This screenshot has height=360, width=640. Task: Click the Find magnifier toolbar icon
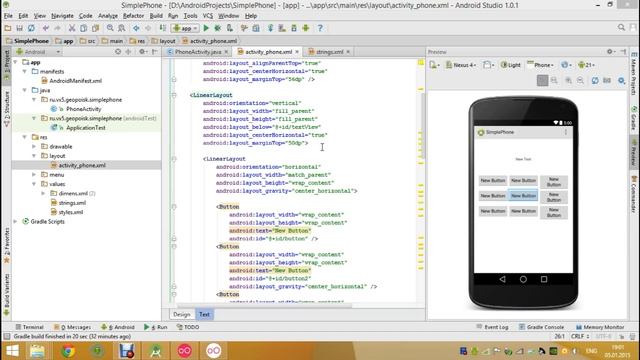point(110,28)
